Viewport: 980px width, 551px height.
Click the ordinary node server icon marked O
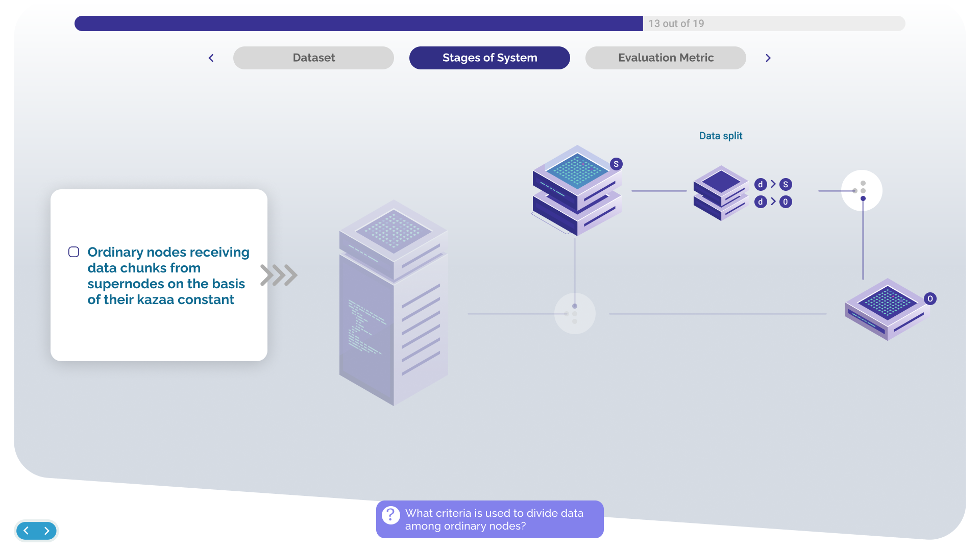point(887,309)
